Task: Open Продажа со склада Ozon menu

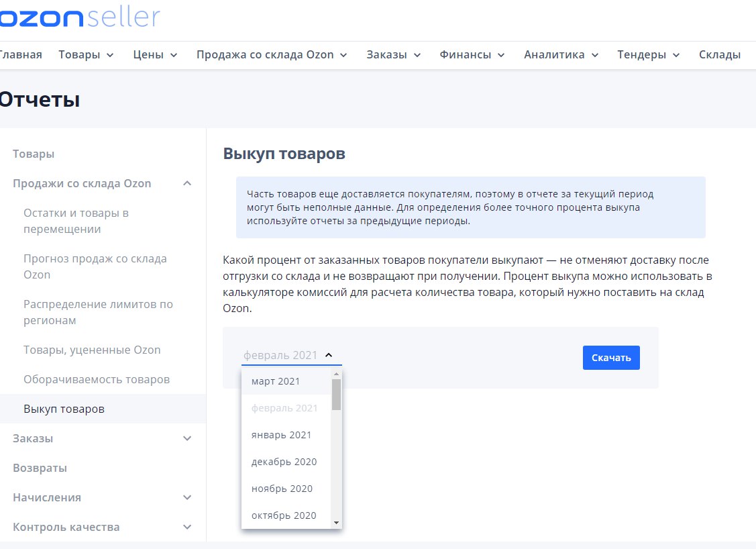Action: 272,54
